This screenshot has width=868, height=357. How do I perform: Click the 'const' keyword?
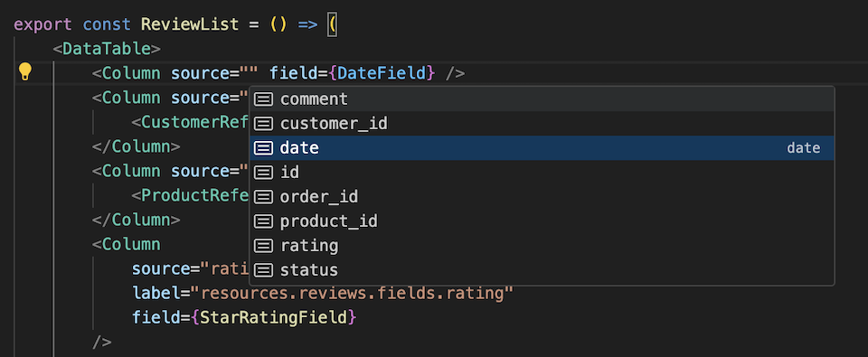point(108,25)
